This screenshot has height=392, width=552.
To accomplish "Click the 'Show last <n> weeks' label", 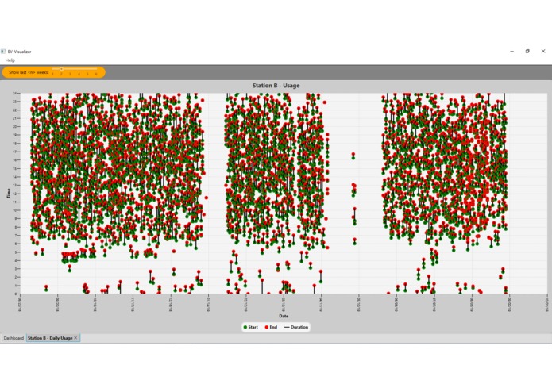I will point(29,72).
